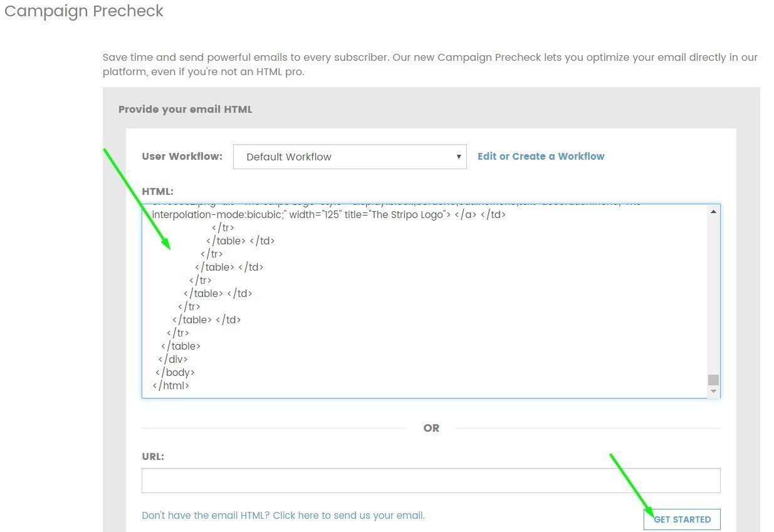Click the arrow on Default Workflow select
The image size is (774, 532).
coord(459,157)
